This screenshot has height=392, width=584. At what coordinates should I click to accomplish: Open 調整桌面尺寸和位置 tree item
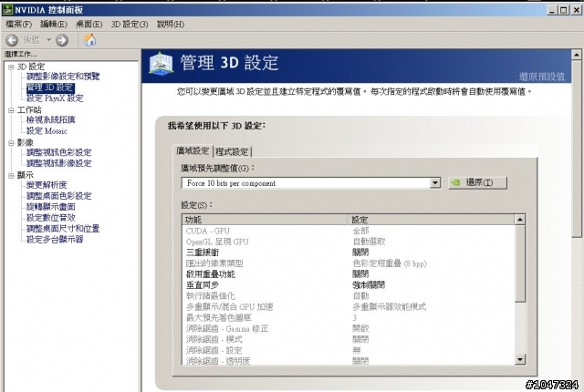pyautogui.click(x=63, y=229)
